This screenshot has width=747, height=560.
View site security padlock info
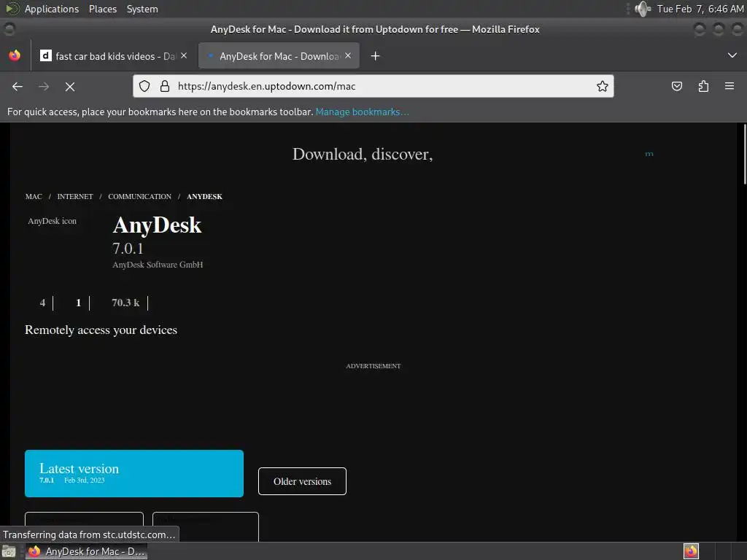click(165, 86)
